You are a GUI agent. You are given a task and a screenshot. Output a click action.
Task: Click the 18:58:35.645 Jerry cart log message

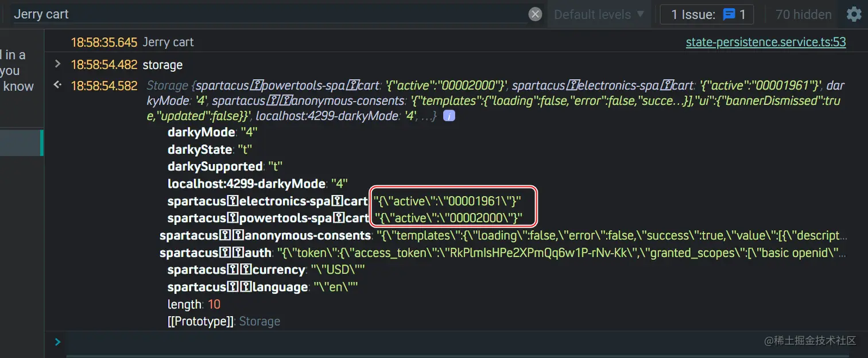coord(168,42)
